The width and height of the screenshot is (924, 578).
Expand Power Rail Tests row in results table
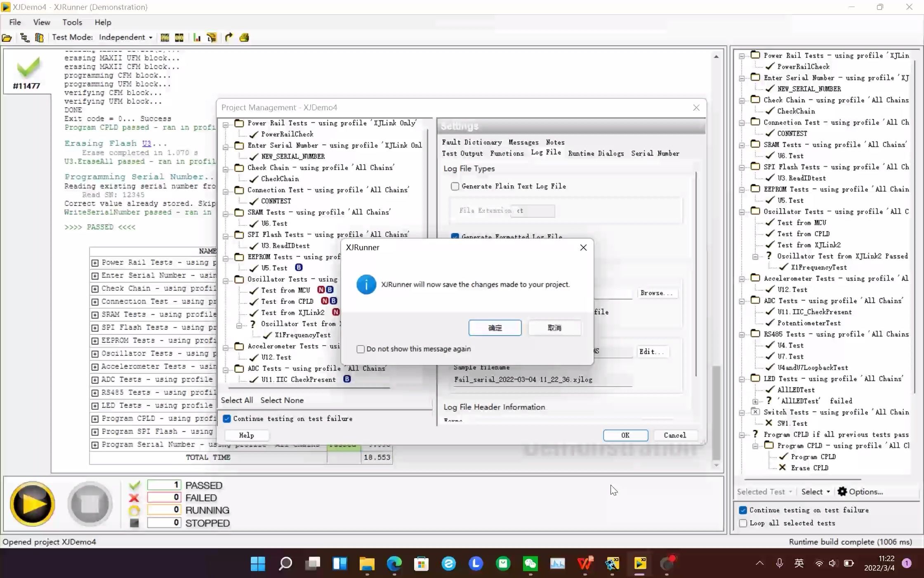[95, 263]
